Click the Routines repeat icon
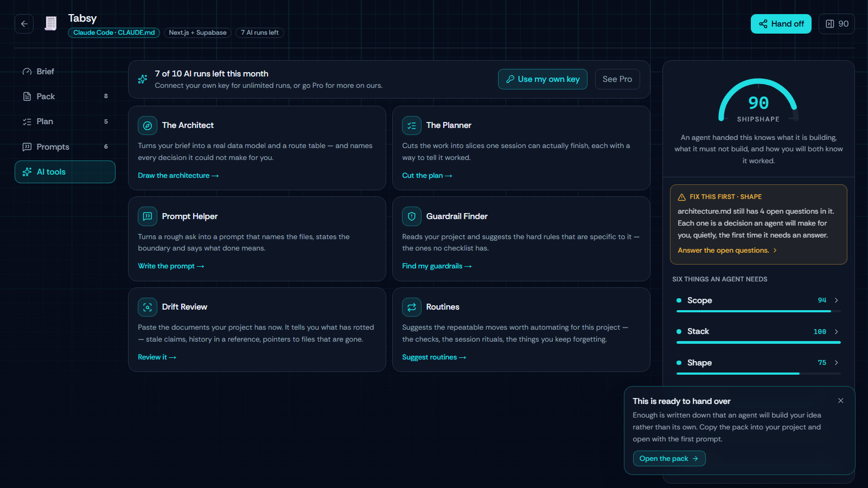 click(412, 307)
